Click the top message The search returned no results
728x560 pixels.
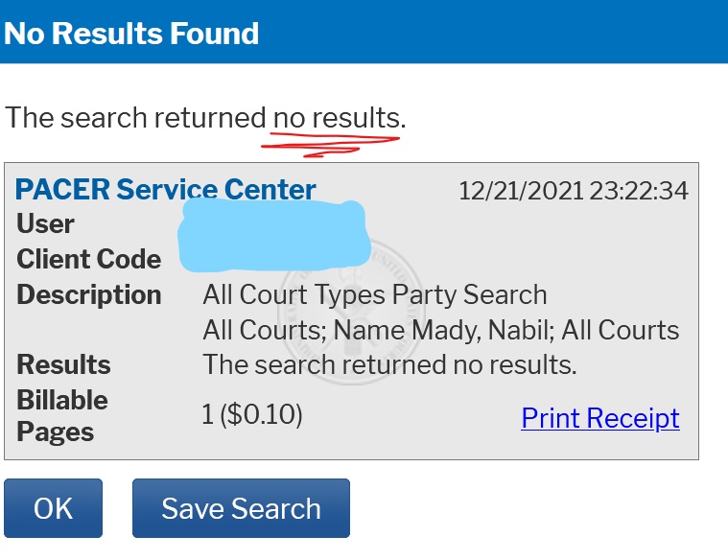click(x=205, y=118)
